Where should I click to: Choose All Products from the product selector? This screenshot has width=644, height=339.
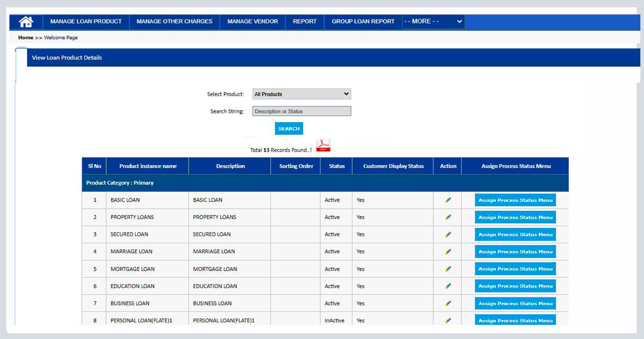tap(302, 94)
